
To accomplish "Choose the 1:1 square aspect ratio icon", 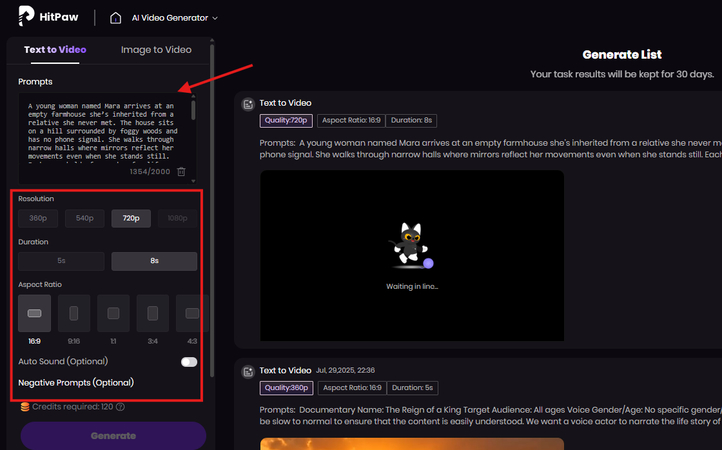I will (x=113, y=313).
